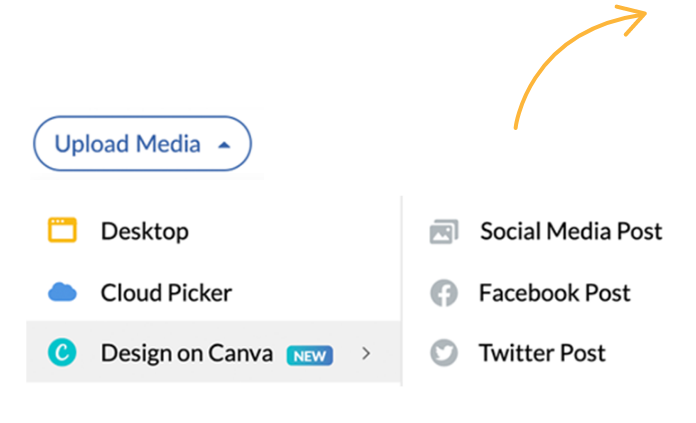Image resolution: width=696 pixels, height=423 pixels.
Task: Click the arrowhead tip of the orange arrow
Action: click(645, 17)
